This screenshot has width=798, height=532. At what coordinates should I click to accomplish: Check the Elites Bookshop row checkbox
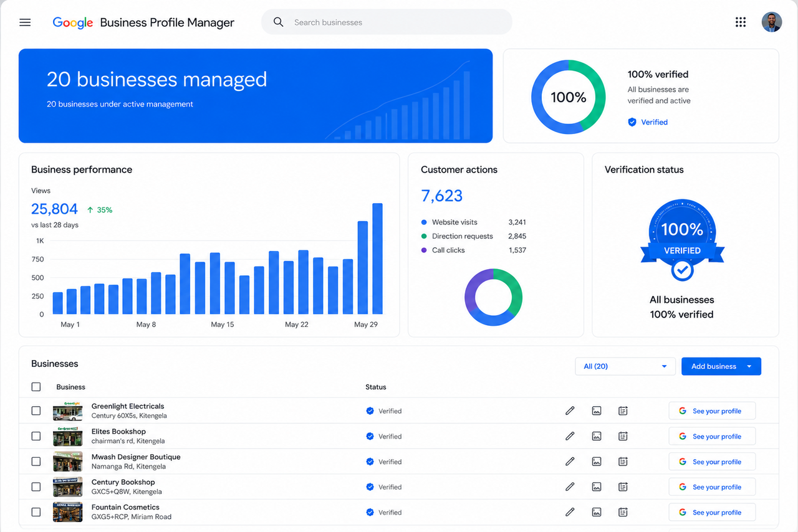[36, 436]
